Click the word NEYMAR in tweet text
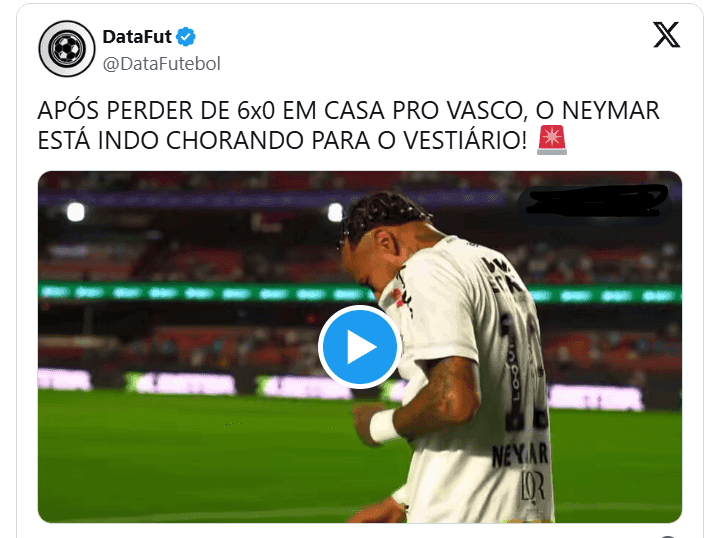The width and height of the screenshot is (726, 538). tap(610, 111)
